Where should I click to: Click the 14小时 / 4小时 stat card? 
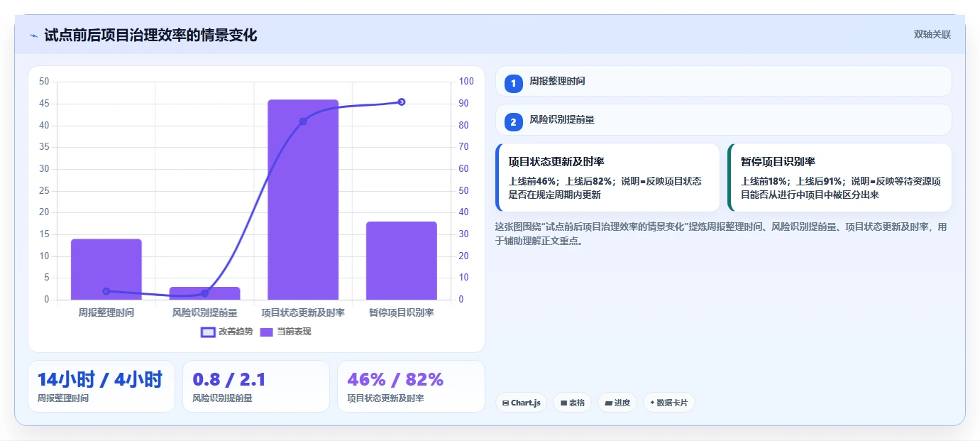(101, 386)
